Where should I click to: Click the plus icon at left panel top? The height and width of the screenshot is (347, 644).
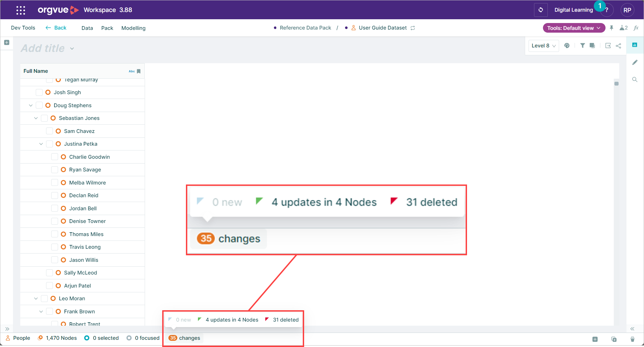7,43
